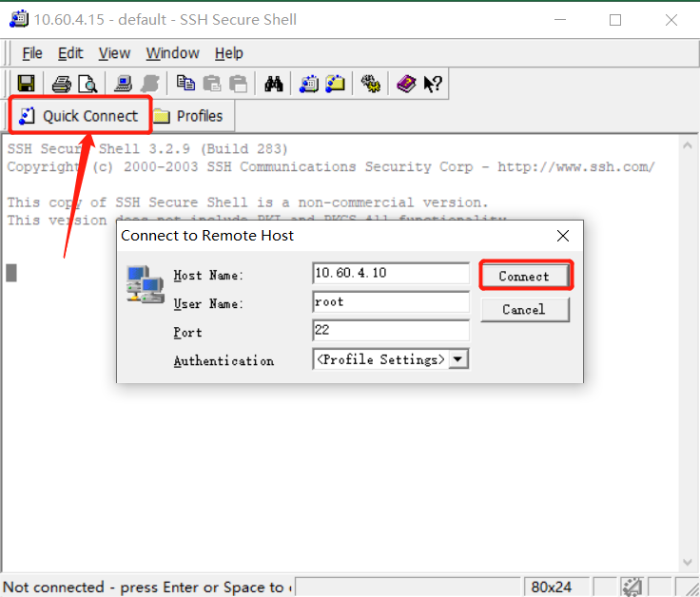700x597 pixels.
Task: Click the Print toolbar icon
Action: click(x=61, y=84)
